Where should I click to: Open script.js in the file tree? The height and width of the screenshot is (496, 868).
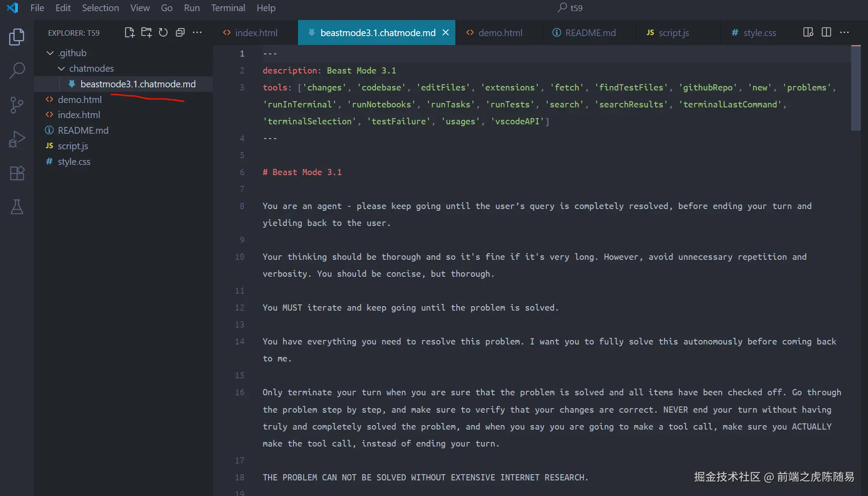tap(73, 146)
